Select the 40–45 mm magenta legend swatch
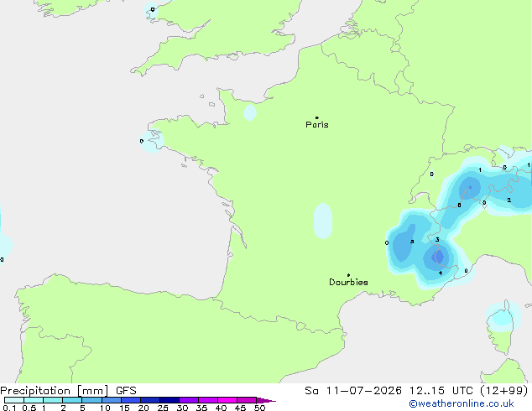Viewport: 532px width, 411px height. coord(227,400)
